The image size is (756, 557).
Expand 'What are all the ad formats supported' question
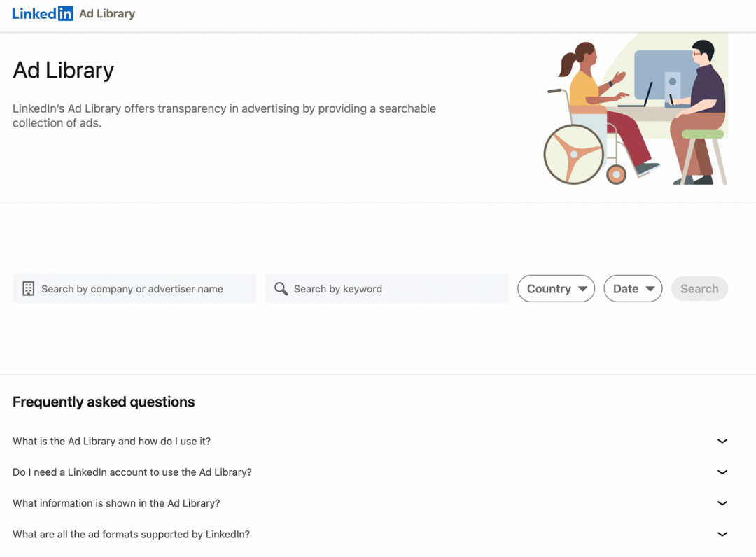pyautogui.click(x=370, y=534)
